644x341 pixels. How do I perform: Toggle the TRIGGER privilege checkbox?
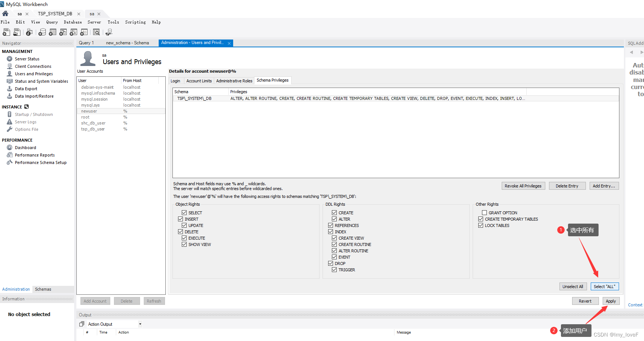coord(334,270)
